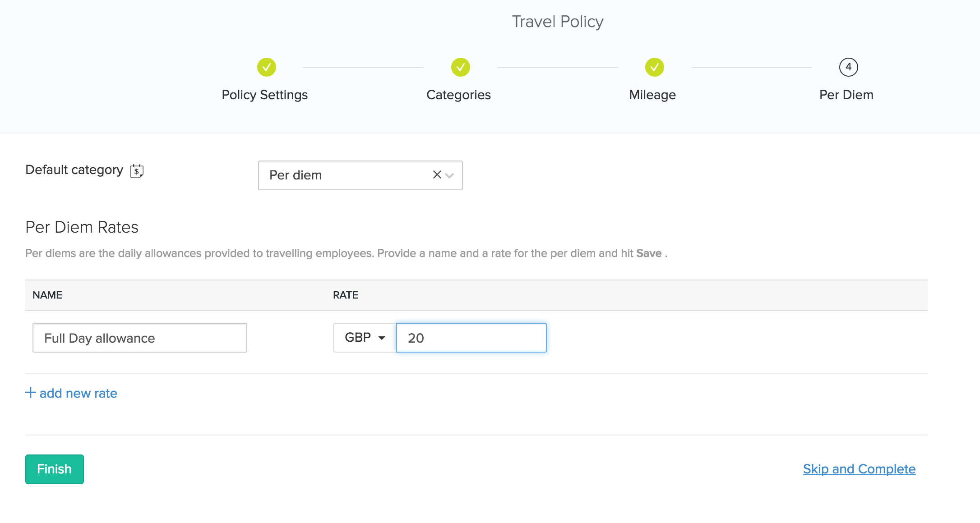Focus the Full Day allowance name field

coord(140,338)
